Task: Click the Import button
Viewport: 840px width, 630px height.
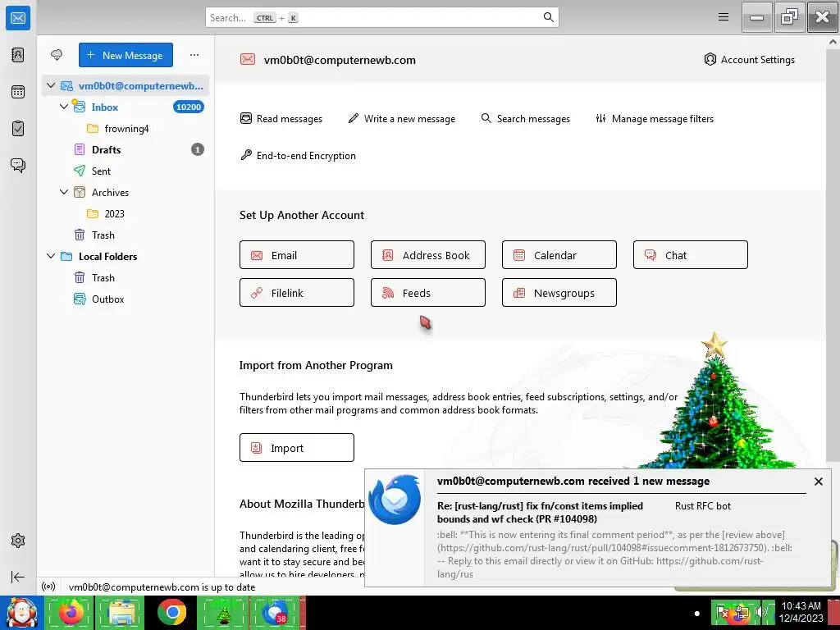Action: [297, 447]
